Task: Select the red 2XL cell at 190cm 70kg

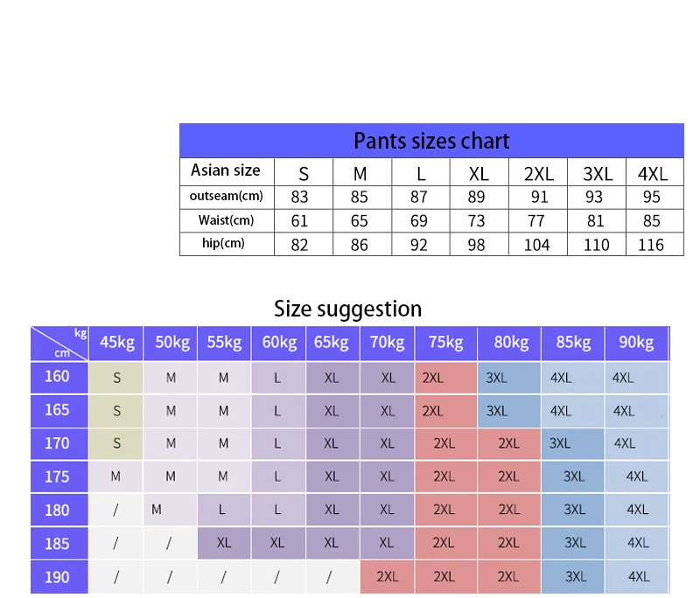Action: 387,577
